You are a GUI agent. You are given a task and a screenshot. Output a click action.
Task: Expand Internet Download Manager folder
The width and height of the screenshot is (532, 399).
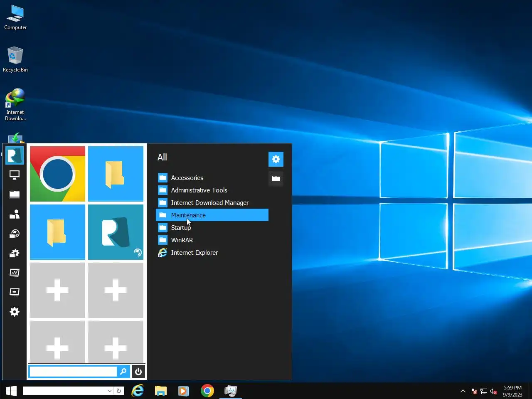212,203
